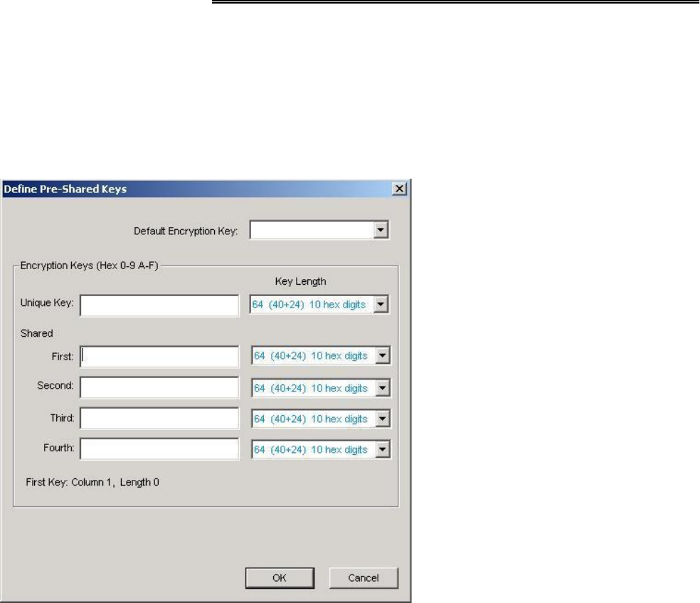Expand Unique Key length dropdown
The image size is (700, 603).
[x=381, y=304]
